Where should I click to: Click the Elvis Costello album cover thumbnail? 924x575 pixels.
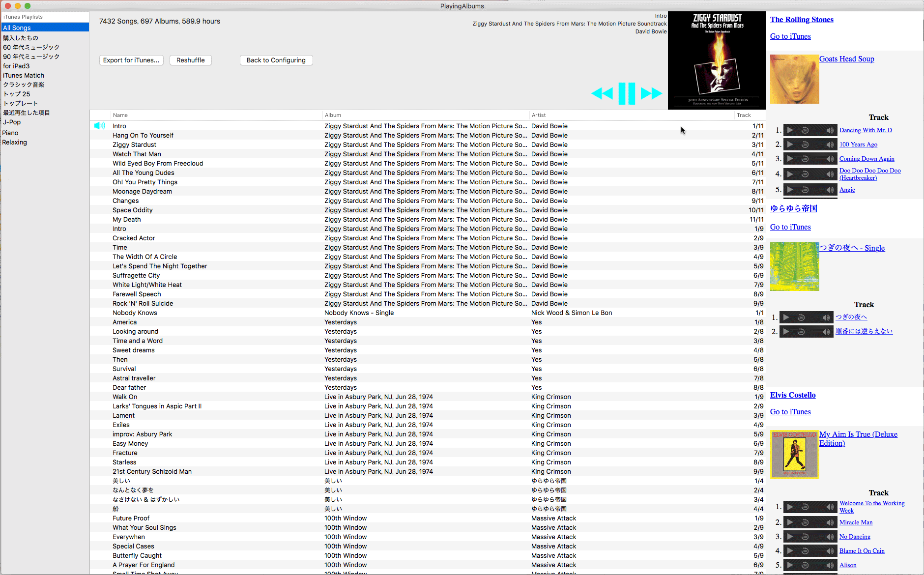(795, 455)
